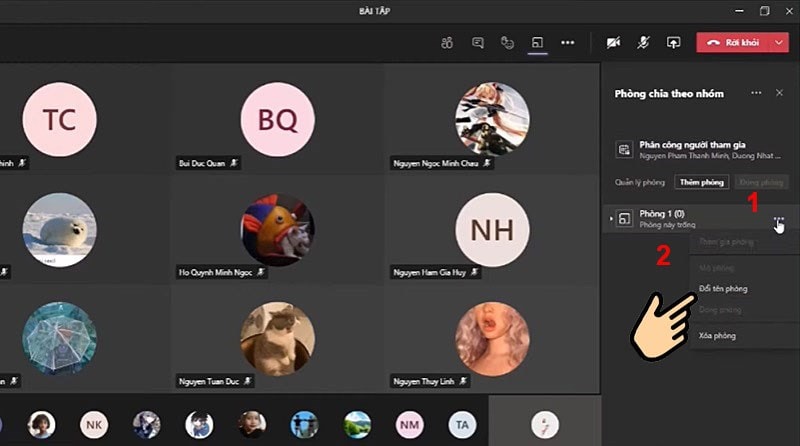This screenshot has height=446, width=800.
Task: Click the Phân công người tham gia icon
Action: tap(624, 150)
